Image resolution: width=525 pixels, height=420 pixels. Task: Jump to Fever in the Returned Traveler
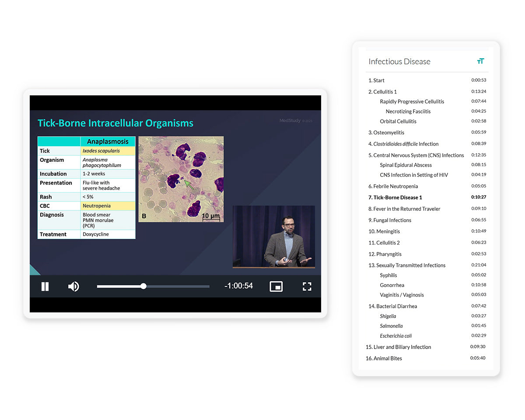coord(404,209)
